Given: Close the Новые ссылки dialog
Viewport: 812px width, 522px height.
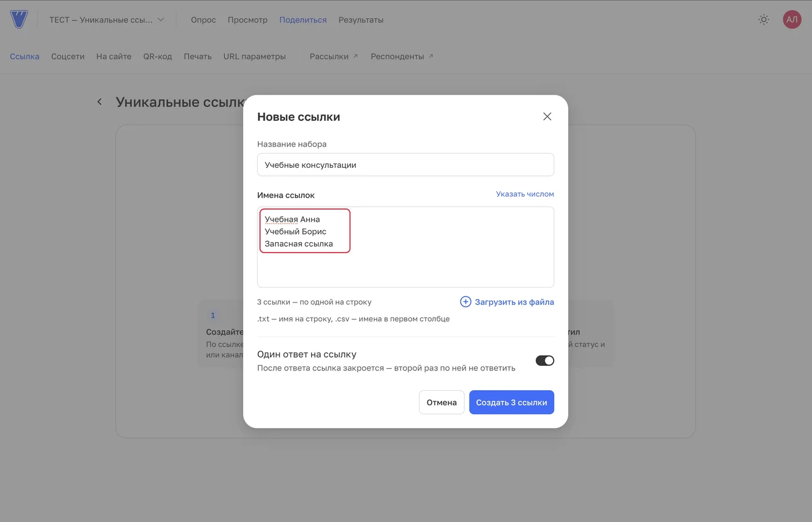Looking at the screenshot, I should (x=547, y=117).
